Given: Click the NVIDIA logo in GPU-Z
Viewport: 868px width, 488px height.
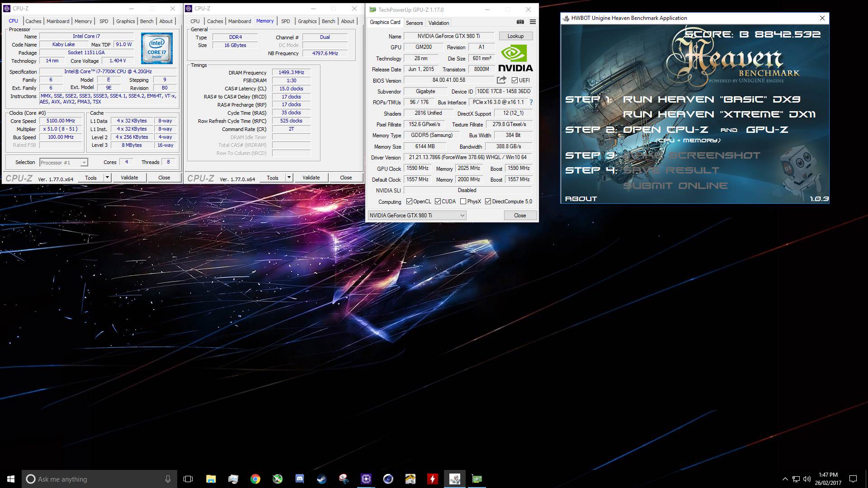Looking at the screenshot, I should (x=515, y=58).
